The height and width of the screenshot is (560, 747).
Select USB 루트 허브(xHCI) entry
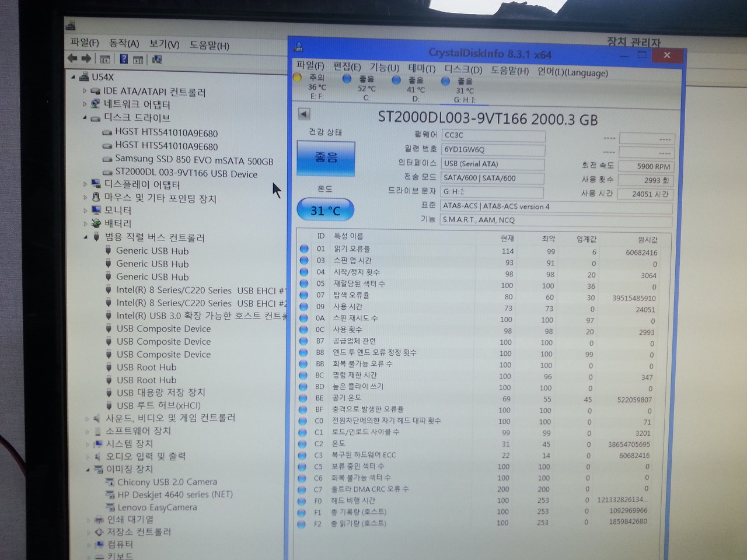coord(158,405)
